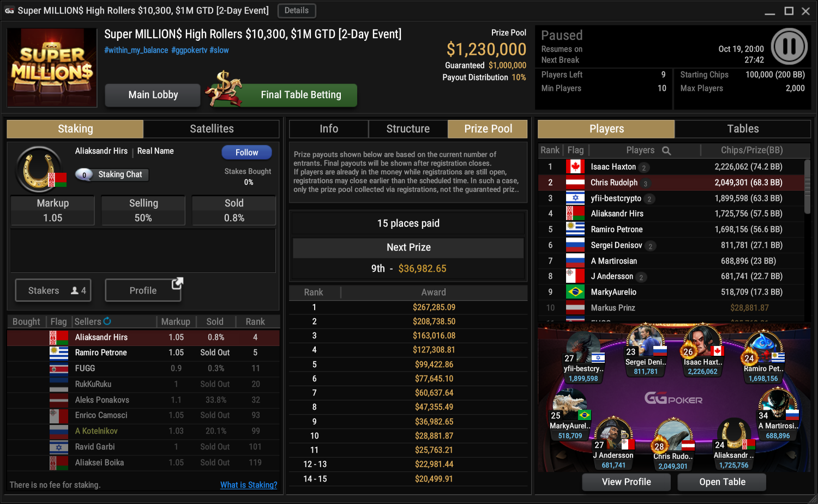
Task: Toggle Real Name display for seller
Action: pos(155,151)
